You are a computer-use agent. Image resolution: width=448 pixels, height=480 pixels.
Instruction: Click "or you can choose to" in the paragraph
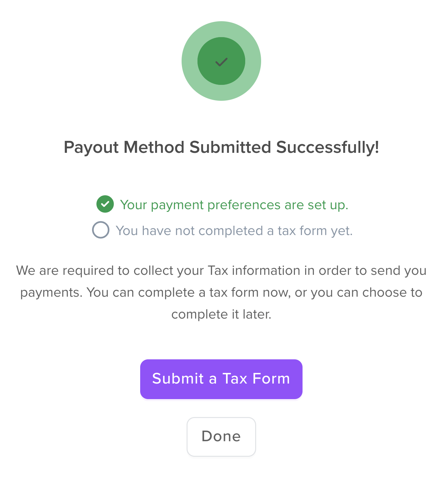pyautogui.click(x=359, y=292)
